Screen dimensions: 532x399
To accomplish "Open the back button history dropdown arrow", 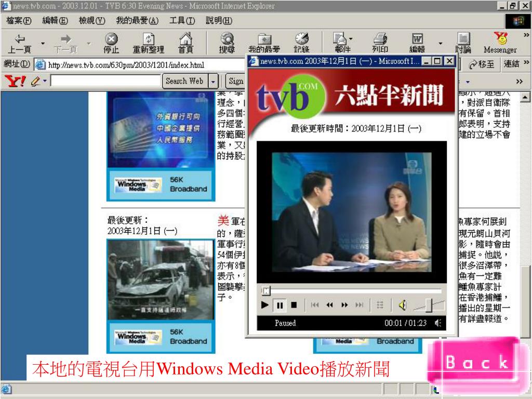I will tap(43, 44).
